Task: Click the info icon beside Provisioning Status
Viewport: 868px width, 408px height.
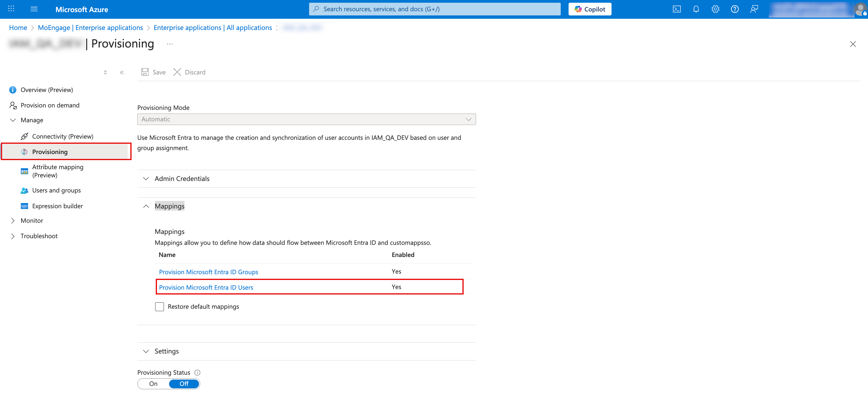Action: [x=197, y=373]
